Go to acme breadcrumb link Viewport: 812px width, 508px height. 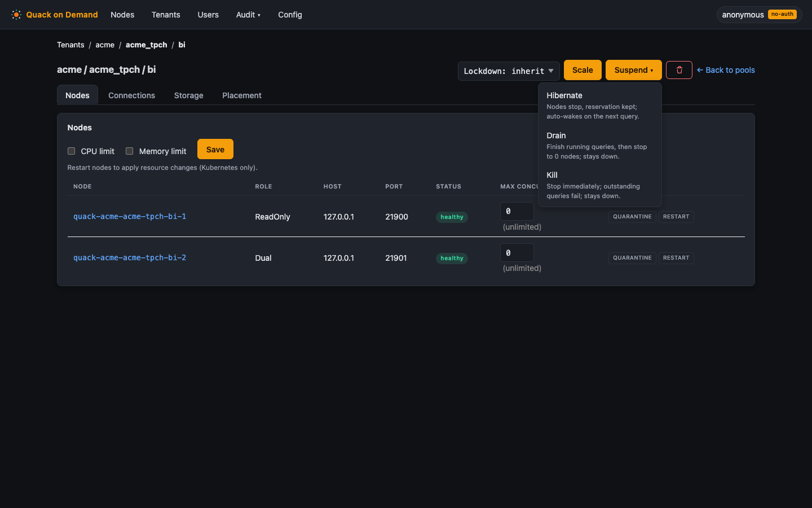pyautogui.click(x=105, y=45)
